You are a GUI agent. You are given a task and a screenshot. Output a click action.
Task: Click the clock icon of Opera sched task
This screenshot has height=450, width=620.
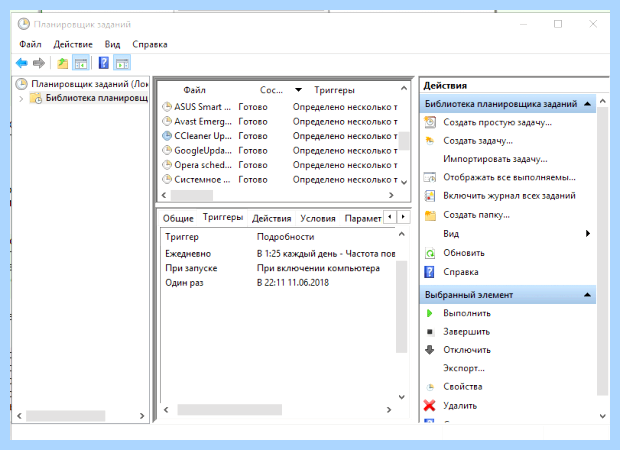(x=167, y=165)
